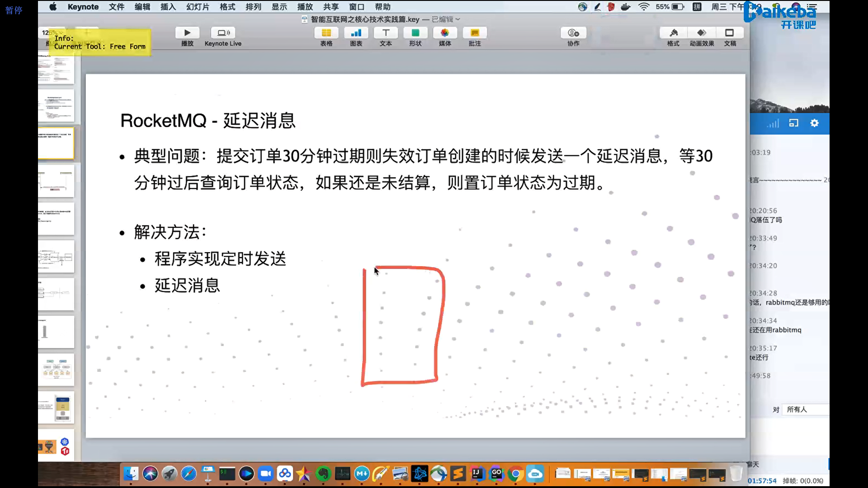Toggle the Animate (动画效果) inspector panel

click(702, 33)
